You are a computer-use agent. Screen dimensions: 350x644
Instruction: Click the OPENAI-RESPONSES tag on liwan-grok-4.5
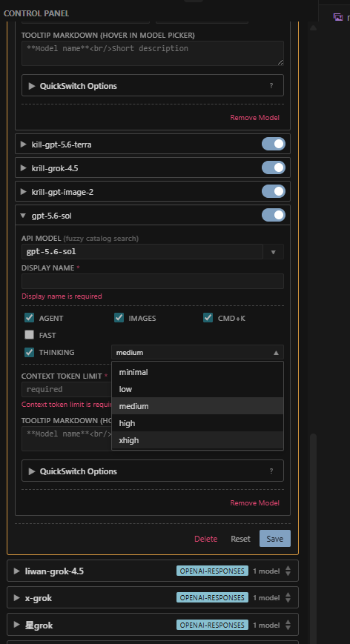[x=212, y=571]
